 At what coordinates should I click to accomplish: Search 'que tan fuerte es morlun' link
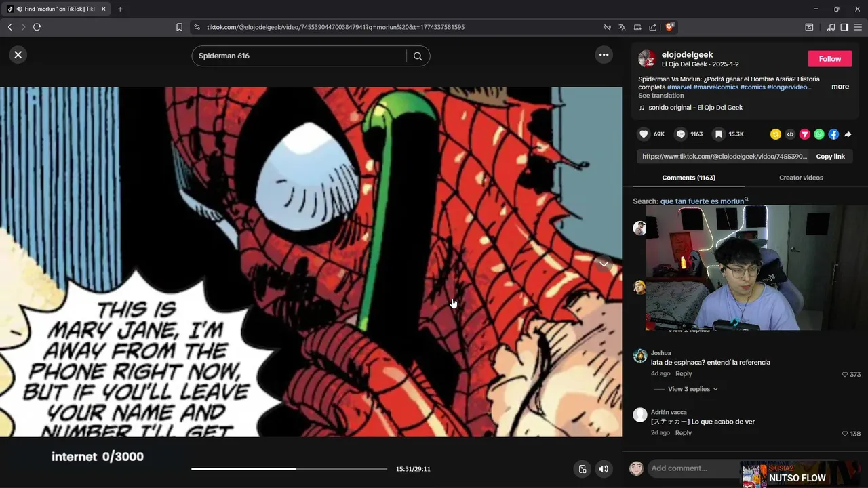[x=704, y=201]
